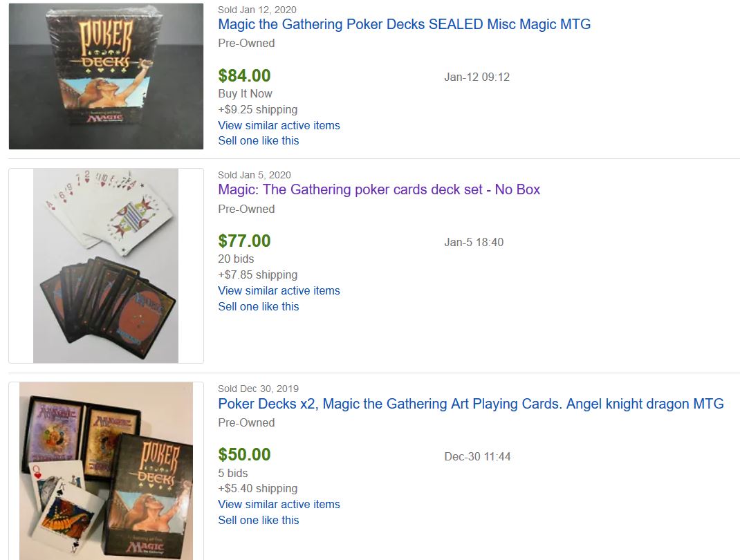Click the Dec-30 11:44 end time

click(477, 456)
